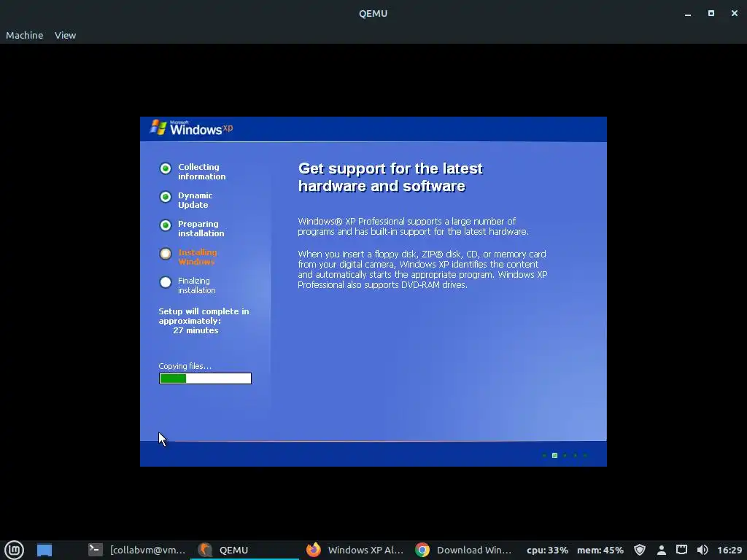Switch to the Chrome Download Win window
Image resolution: width=747 pixels, height=560 pixels.
click(x=463, y=550)
